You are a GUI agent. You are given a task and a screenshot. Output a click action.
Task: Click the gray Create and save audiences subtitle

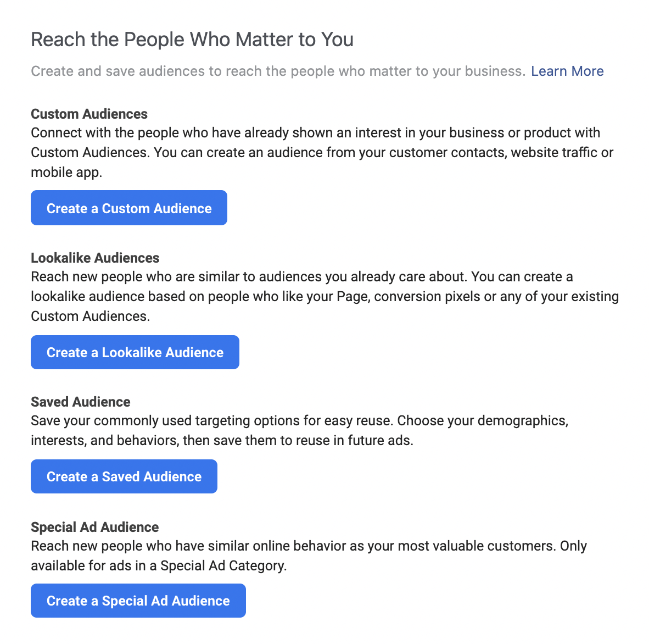coord(278,71)
